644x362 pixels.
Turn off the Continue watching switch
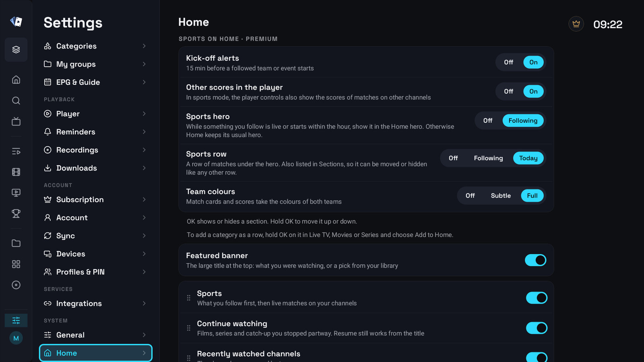point(537,328)
